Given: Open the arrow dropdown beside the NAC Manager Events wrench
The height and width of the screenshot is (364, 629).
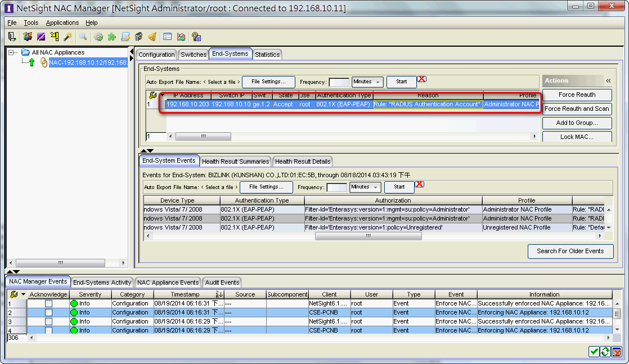Looking at the screenshot, I should click(x=23, y=295).
